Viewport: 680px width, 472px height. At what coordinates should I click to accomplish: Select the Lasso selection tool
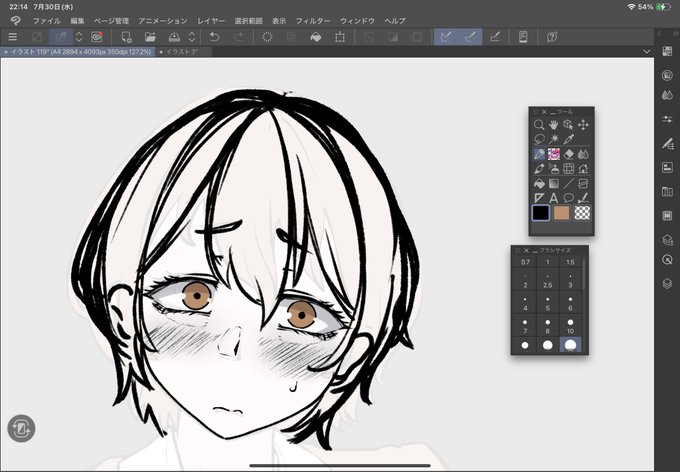pyautogui.click(x=539, y=139)
